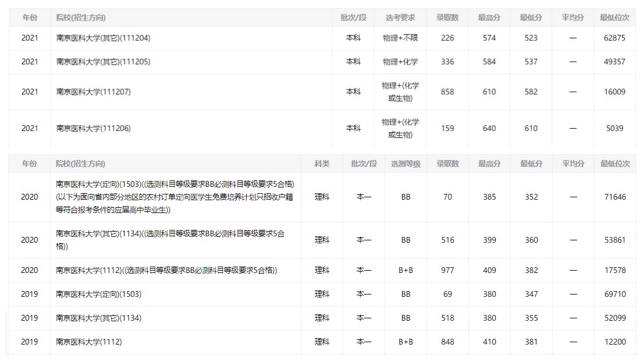Viewport: 644px width, 362px height.
Task: Open the 南京医科大学(其它)(111204) entry
Action: (103, 38)
